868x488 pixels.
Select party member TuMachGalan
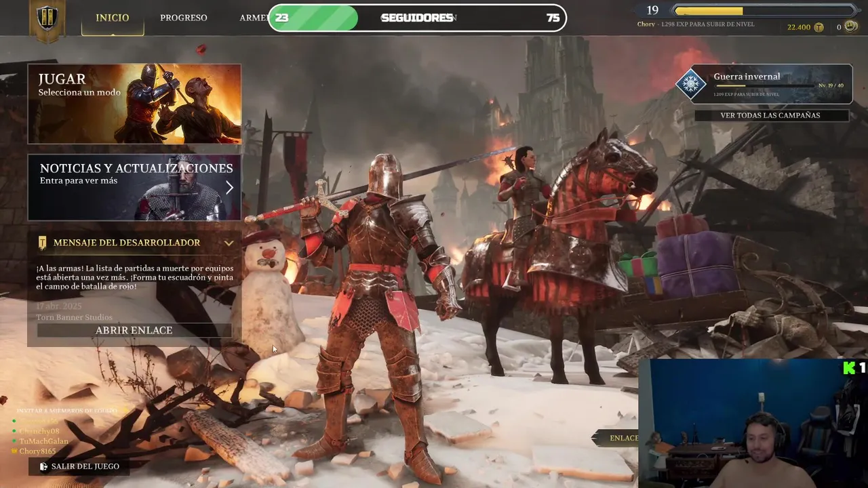coord(43,441)
